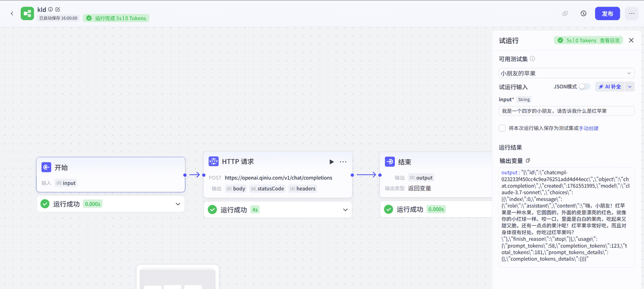Click the info icon beside kld title

click(x=50, y=10)
